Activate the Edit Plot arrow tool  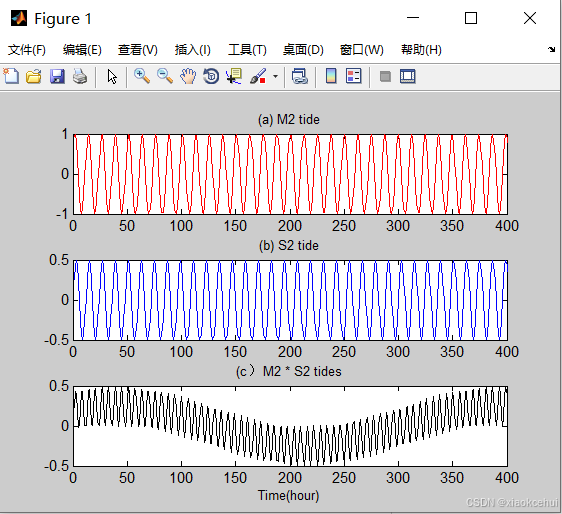112,76
